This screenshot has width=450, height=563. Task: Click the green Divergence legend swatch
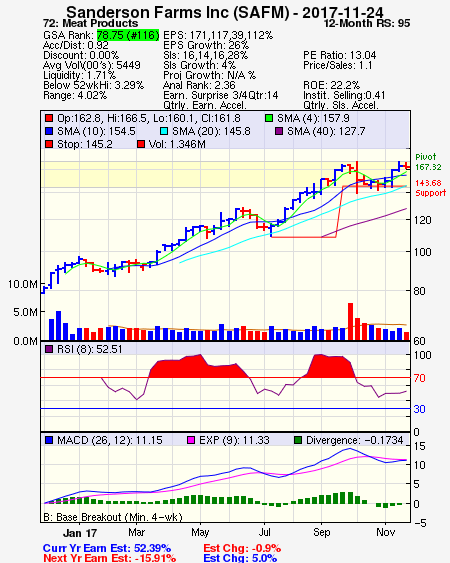[x=298, y=440]
